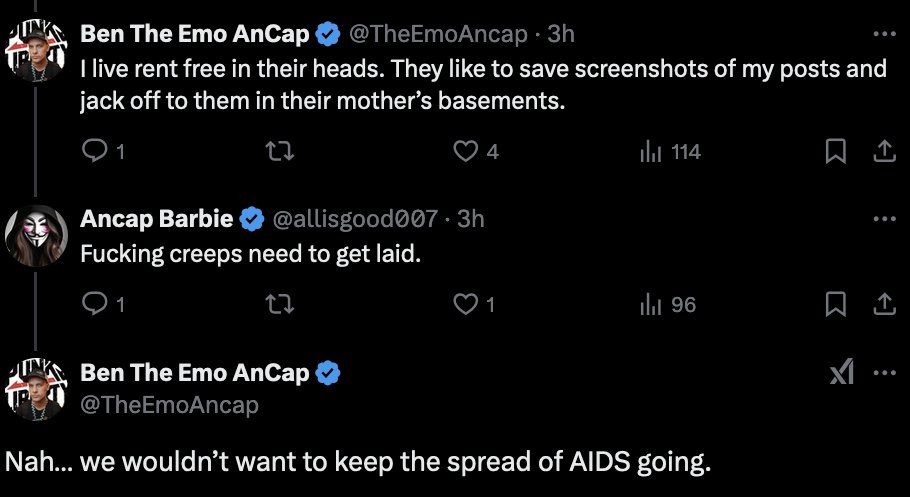Viewport: 910px width, 497px height.
Task: Bookmark Ancap Barbie's post
Action: 836,304
